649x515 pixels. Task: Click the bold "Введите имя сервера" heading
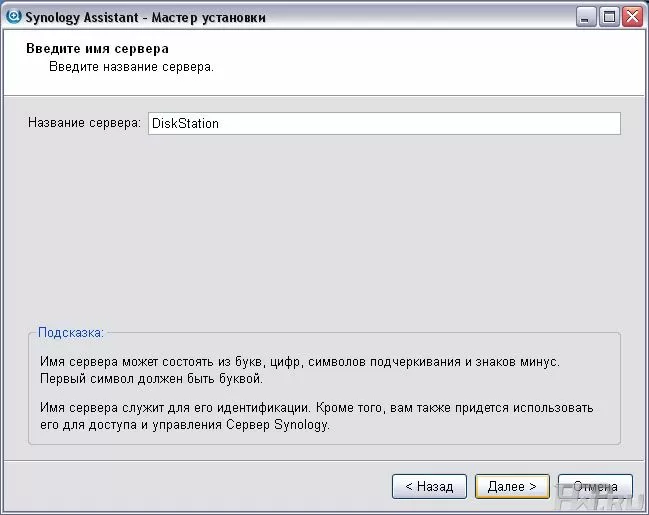coord(97,48)
